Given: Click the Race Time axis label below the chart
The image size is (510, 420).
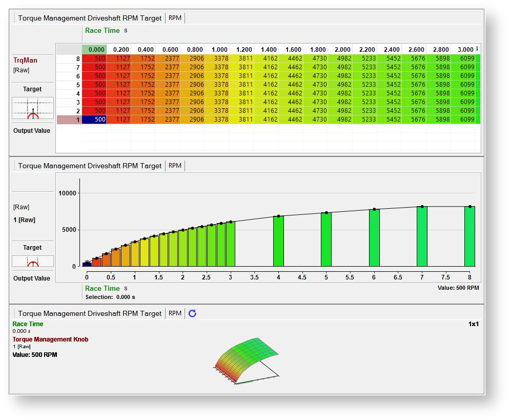Looking at the screenshot, I should coord(103,289).
